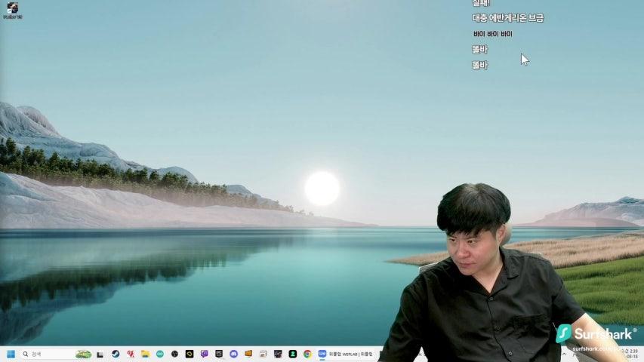This screenshot has height=362, width=644.
Task: Open the purple chat bubble app
Action: pos(204,354)
